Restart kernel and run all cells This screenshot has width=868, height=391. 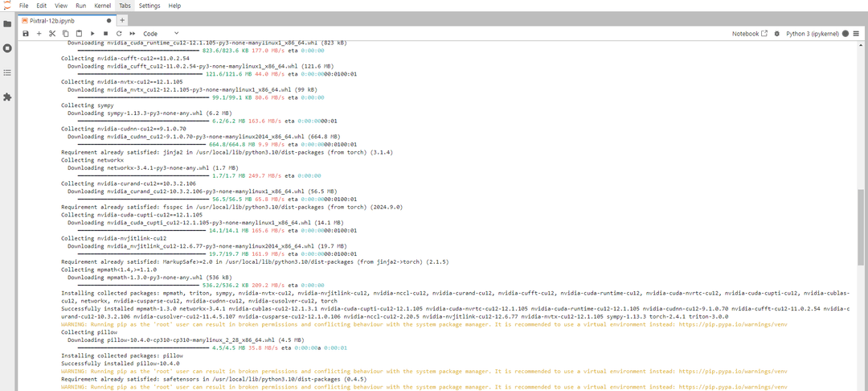[133, 34]
